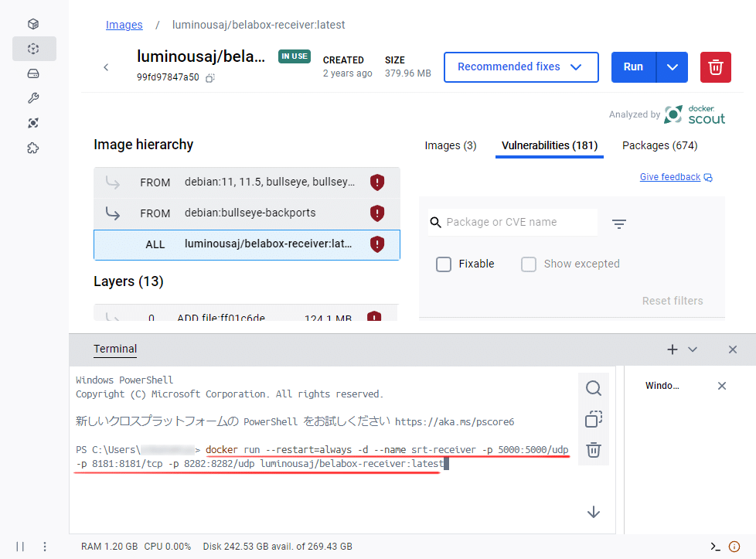Image resolution: width=756 pixels, height=559 pixels.
Task: Select the FROM debian:11 hierarchy row
Action: (247, 182)
